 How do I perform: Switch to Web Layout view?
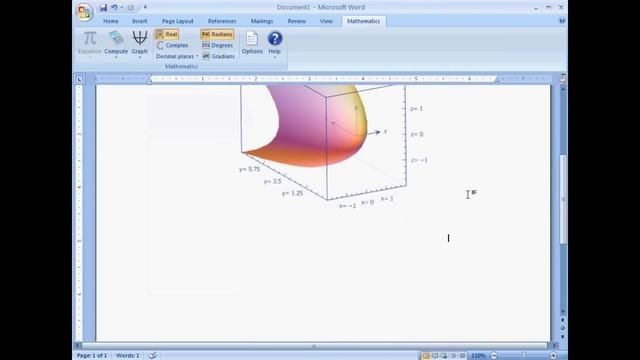pos(444,356)
